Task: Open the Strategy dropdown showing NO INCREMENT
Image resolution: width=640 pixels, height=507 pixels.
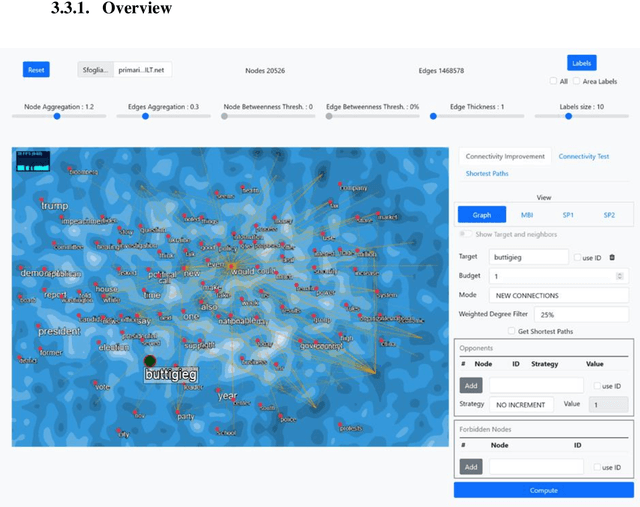Action: click(x=522, y=405)
